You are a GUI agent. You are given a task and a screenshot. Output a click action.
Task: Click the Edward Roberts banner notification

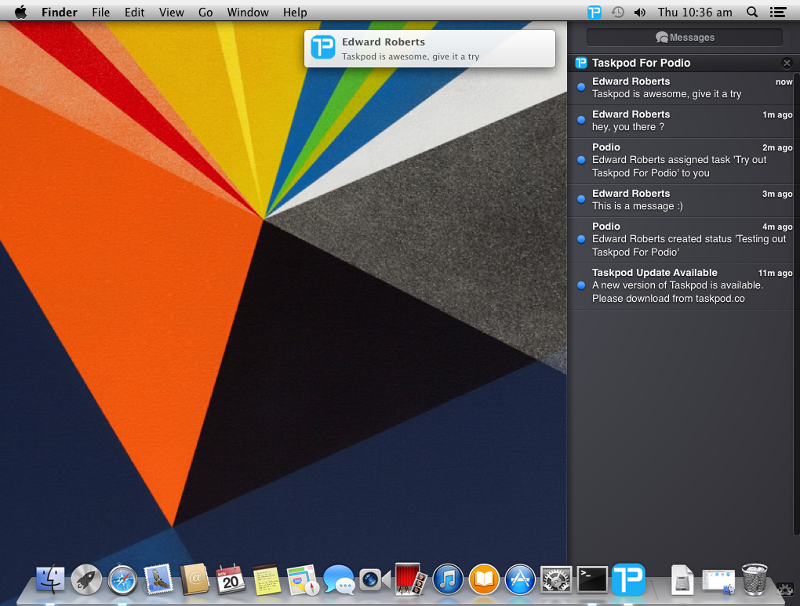pos(430,49)
